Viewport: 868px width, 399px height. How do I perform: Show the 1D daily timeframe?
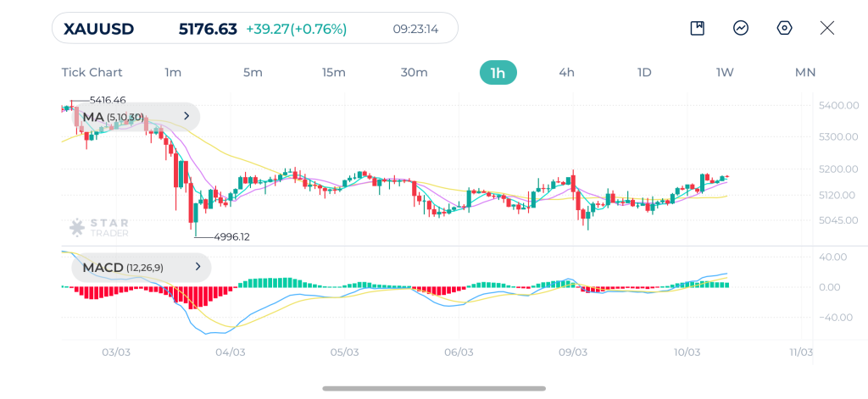[644, 72]
